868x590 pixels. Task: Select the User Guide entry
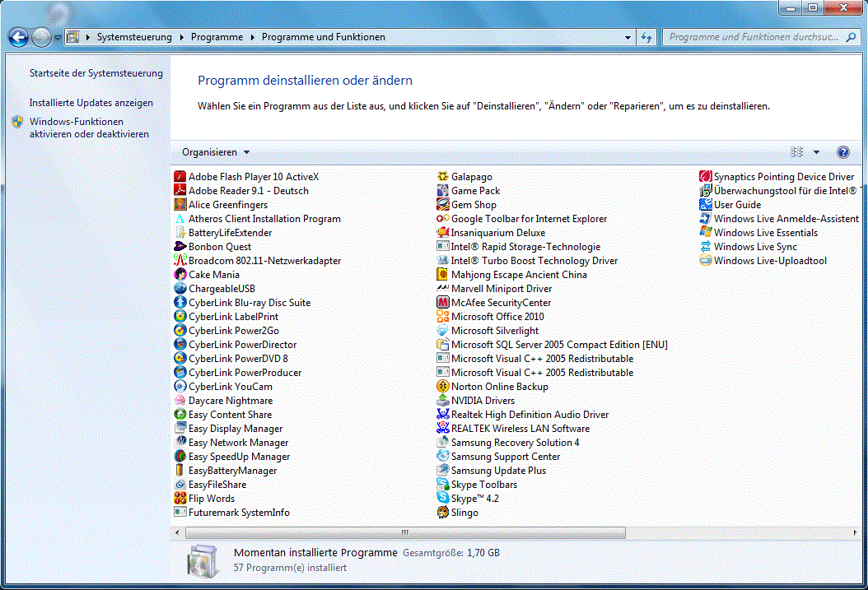[730, 205]
